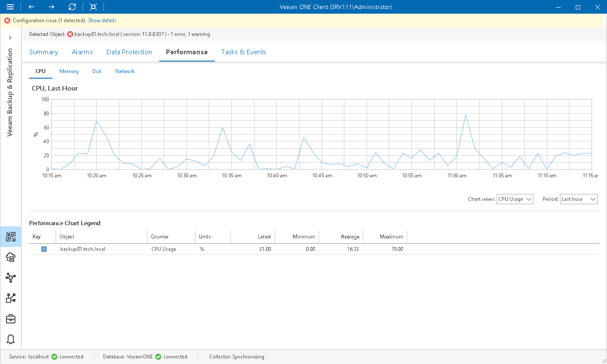
Task: Switch to the Summary tab
Action: 44,52
